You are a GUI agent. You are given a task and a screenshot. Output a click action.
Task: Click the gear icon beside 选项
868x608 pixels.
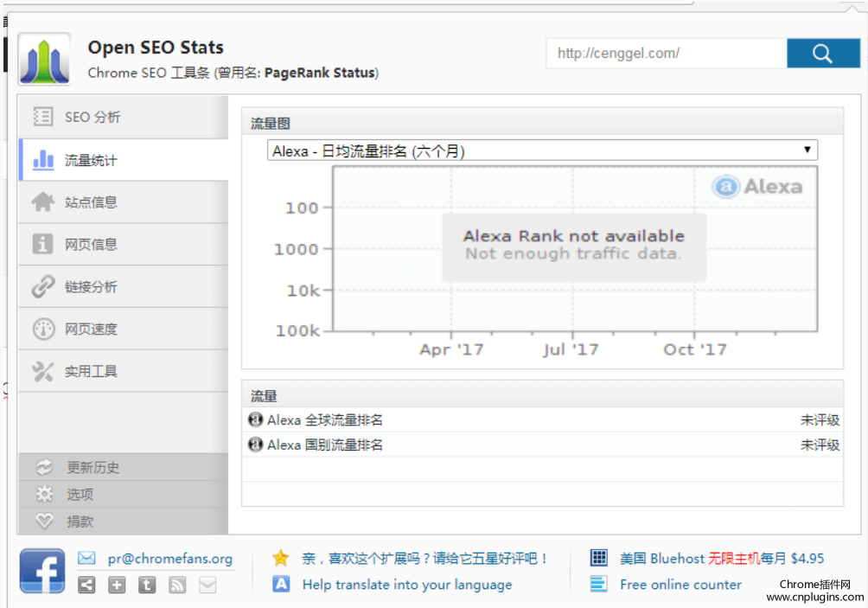tap(44, 494)
